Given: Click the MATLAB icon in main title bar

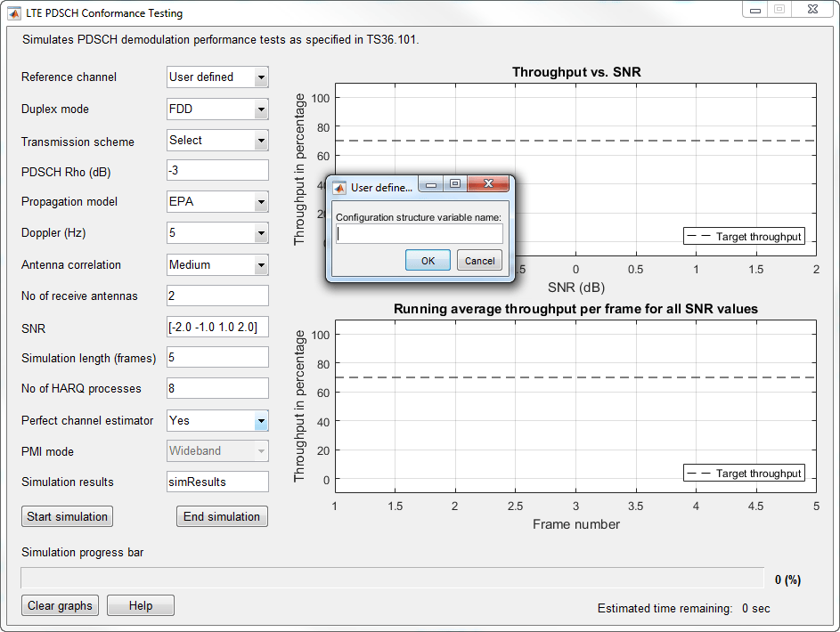Looking at the screenshot, I should tap(14, 12).
